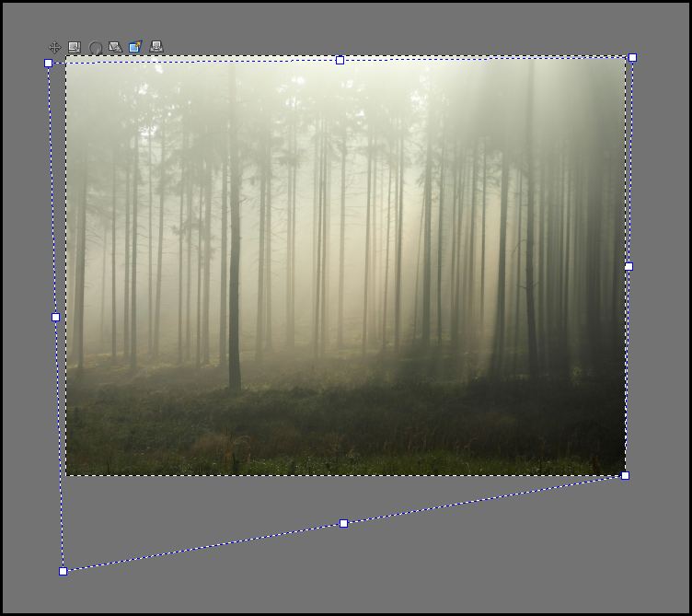Click the bottom-left corner transform handle
The width and height of the screenshot is (692, 616).
63,571
